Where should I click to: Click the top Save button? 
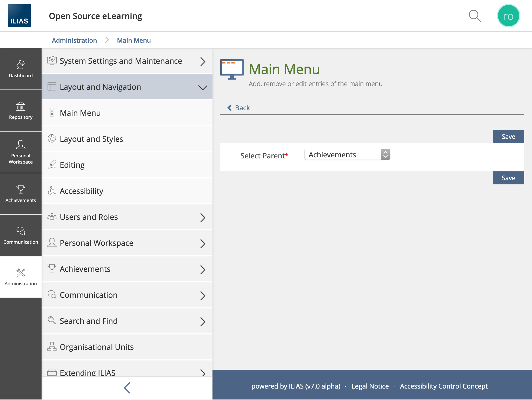point(508,137)
